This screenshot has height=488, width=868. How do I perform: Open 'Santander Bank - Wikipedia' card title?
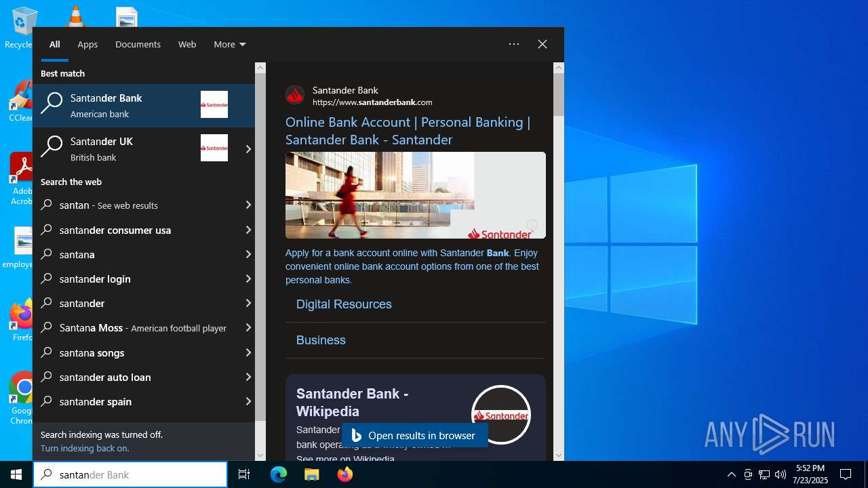coord(353,403)
